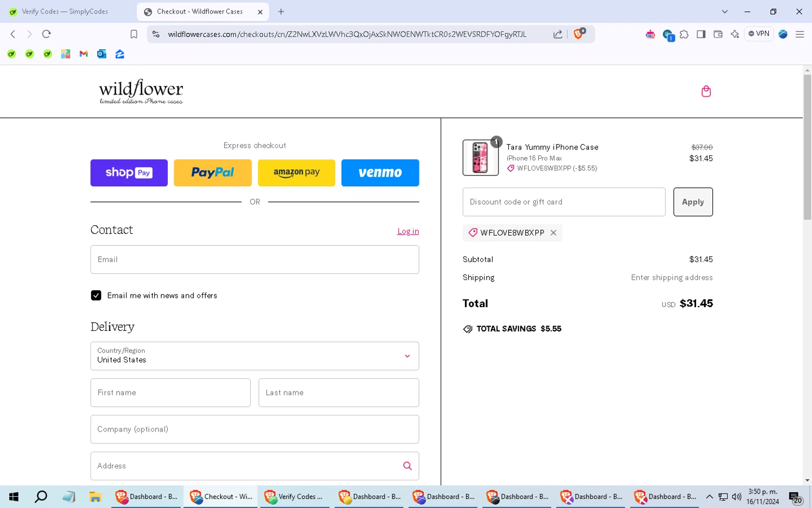This screenshot has width=812, height=508.
Task: Choose Venmo express checkout
Action: point(380,173)
